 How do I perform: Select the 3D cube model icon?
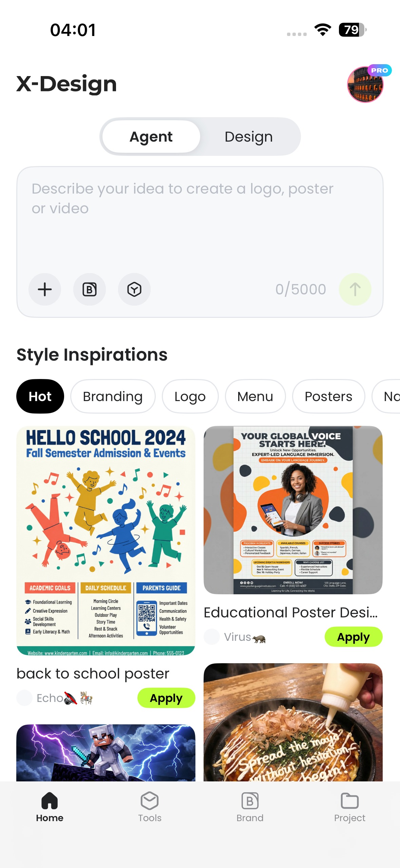(134, 289)
